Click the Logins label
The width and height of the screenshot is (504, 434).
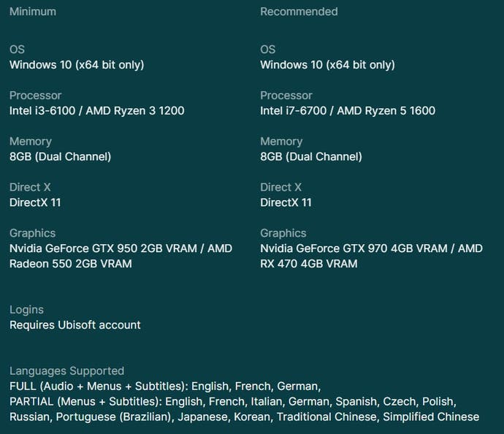click(27, 310)
